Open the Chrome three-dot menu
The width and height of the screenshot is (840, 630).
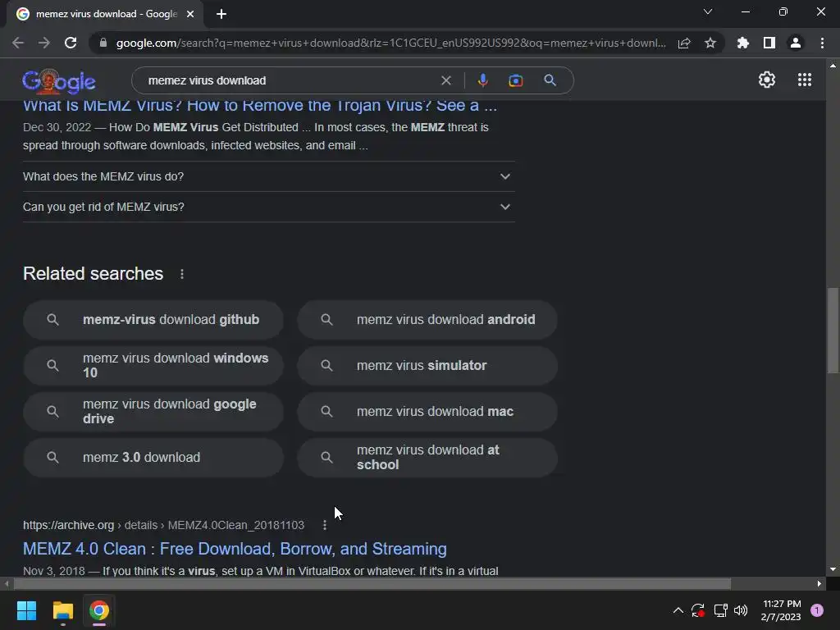click(822, 43)
